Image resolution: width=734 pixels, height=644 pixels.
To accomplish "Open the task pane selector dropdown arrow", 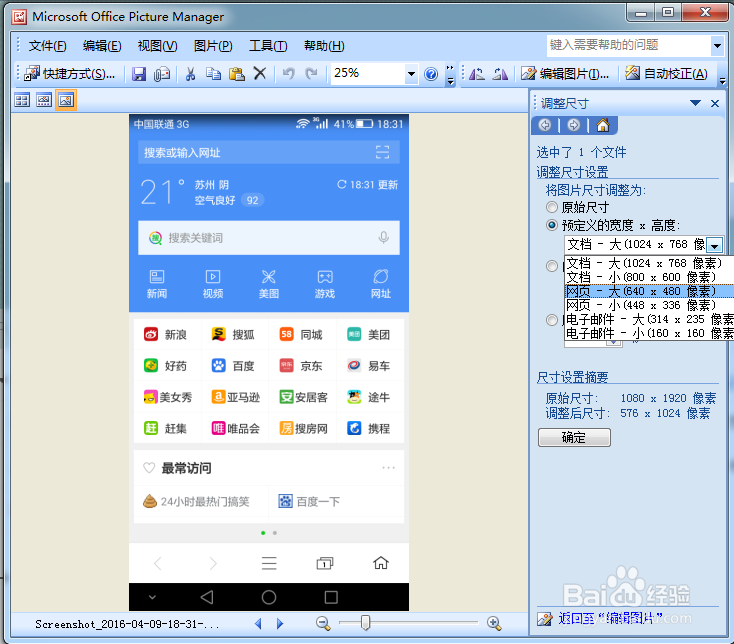I will 696,103.
